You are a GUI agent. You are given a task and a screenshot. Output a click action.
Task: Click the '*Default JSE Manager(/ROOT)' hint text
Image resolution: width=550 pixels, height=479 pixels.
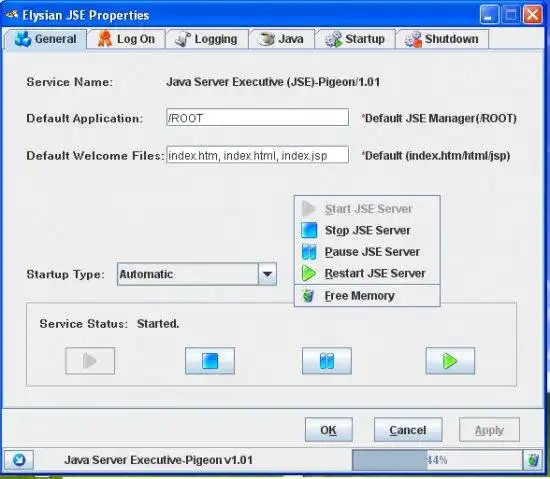click(x=439, y=118)
